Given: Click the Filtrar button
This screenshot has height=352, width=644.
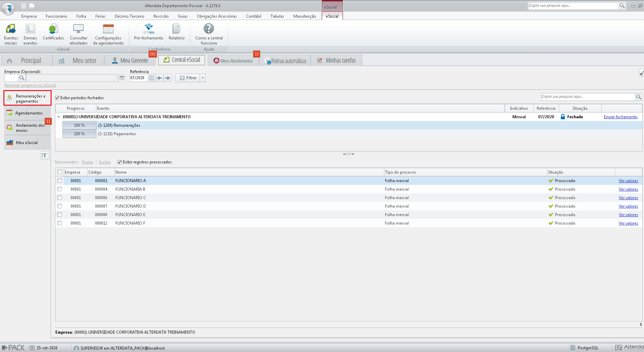Looking at the screenshot, I should (188, 78).
